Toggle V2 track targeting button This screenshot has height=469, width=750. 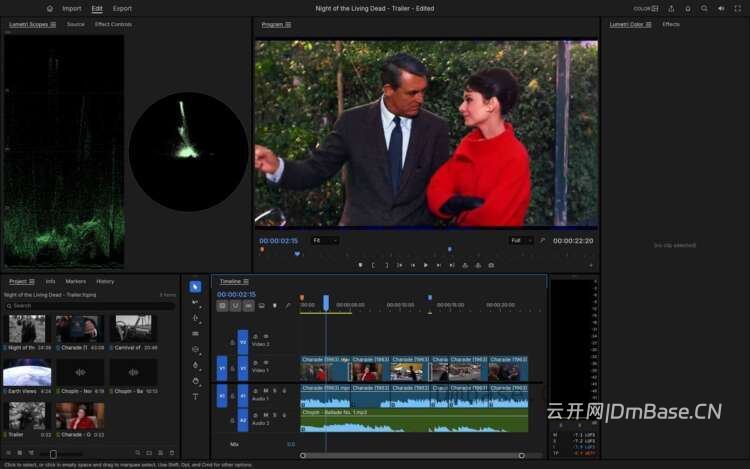[243, 342]
